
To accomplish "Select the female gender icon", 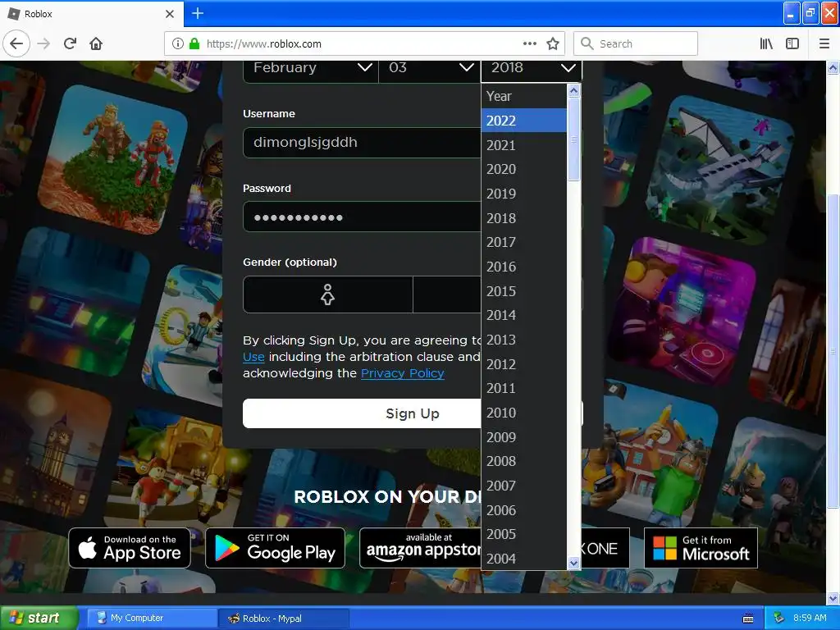I will 327,294.
